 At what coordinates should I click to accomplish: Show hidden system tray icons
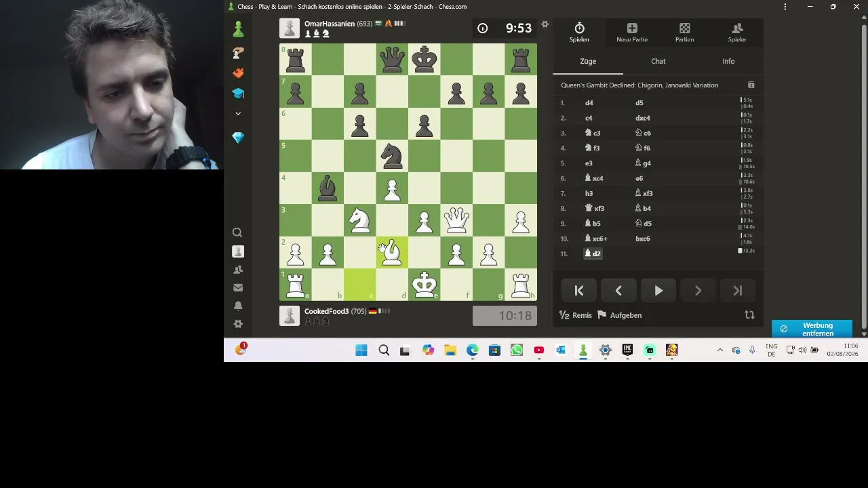tap(719, 350)
